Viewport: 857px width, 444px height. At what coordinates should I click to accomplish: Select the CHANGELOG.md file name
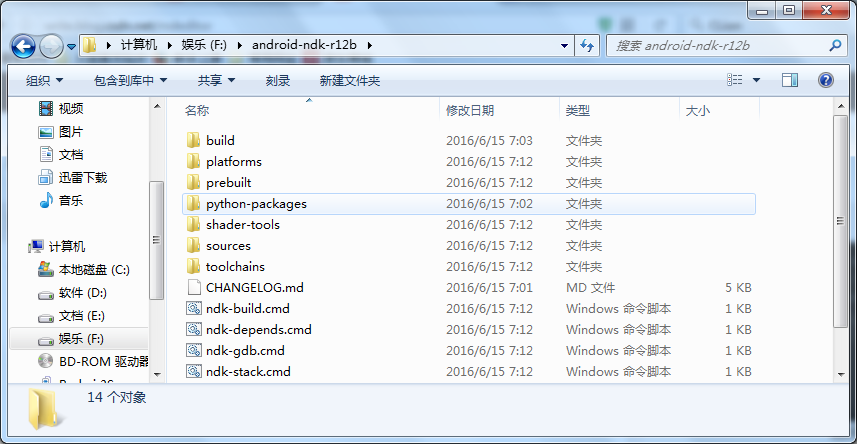255,288
